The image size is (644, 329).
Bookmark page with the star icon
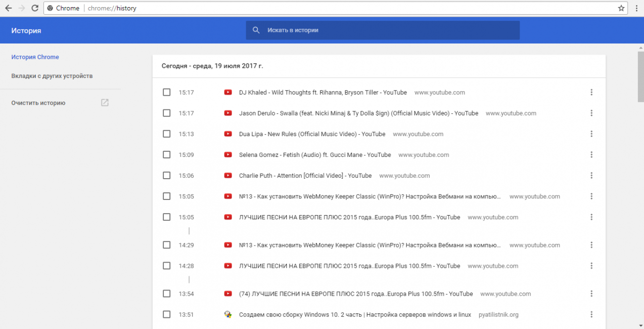coord(621,8)
